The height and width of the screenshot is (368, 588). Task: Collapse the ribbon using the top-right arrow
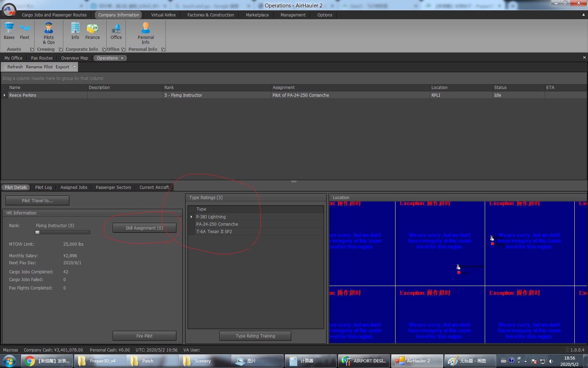coord(583,15)
